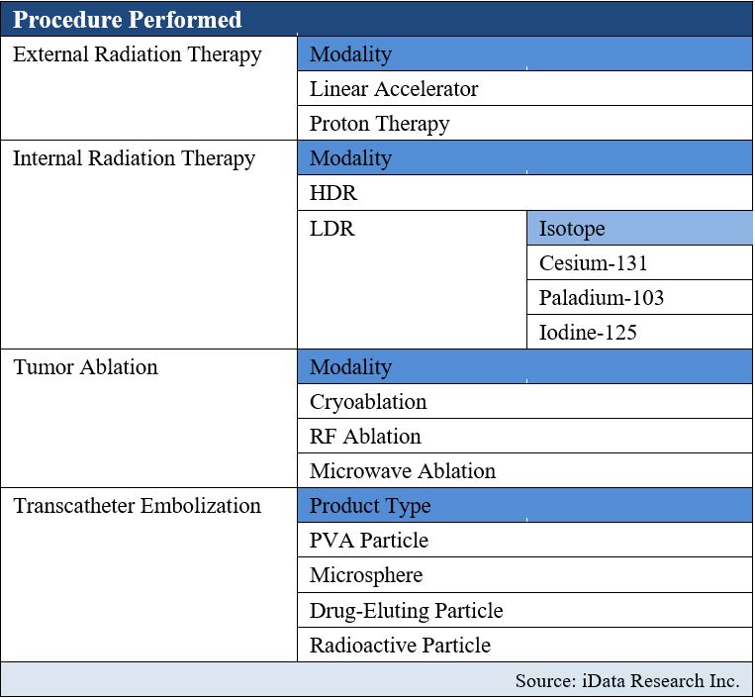Select the HDR modality row
Image resolution: width=755 pixels, height=700 pixels.
click(524, 193)
